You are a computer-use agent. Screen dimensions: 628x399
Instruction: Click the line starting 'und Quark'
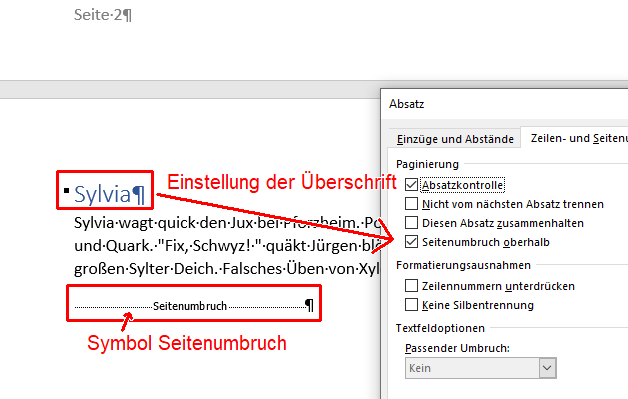[x=227, y=246]
